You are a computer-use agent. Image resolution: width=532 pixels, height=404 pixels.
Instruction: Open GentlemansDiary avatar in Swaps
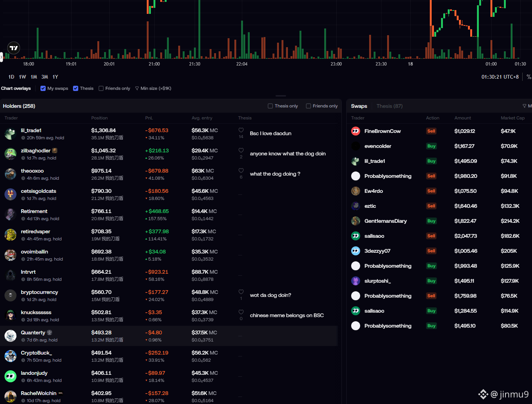[356, 221]
